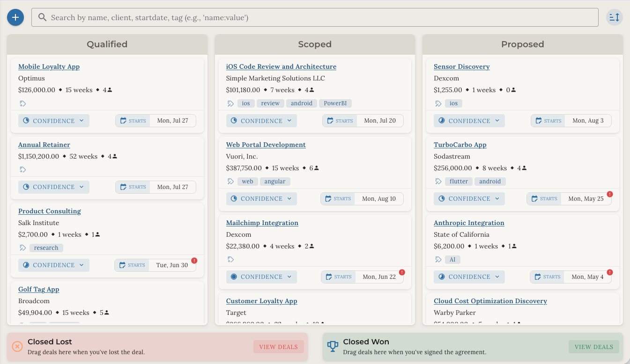Open Cloud Cost Optimization Discovery link
The width and height of the screenshot is (630, 364).
(490, 301)
